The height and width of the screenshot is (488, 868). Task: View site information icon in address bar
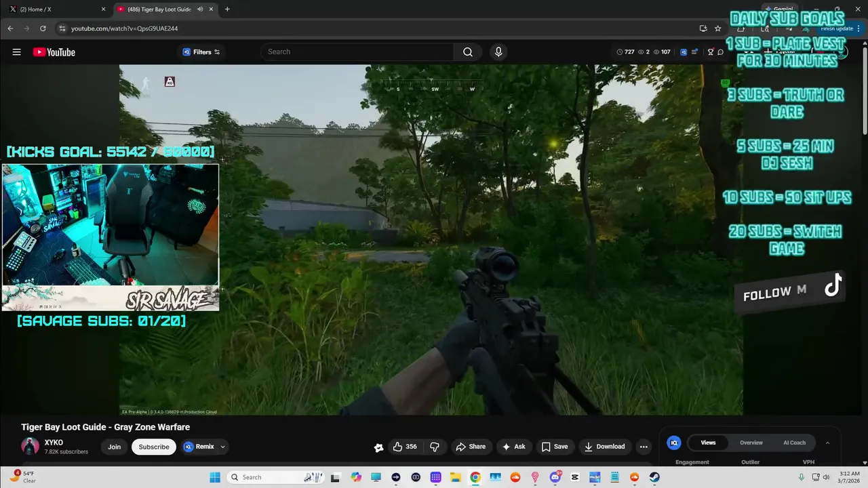point(62,28)
